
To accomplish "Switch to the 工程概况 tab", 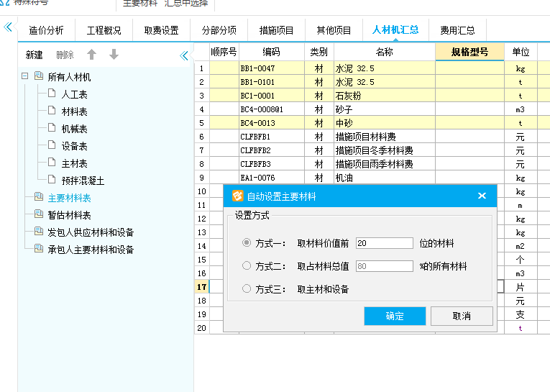I will coord(104,30).
